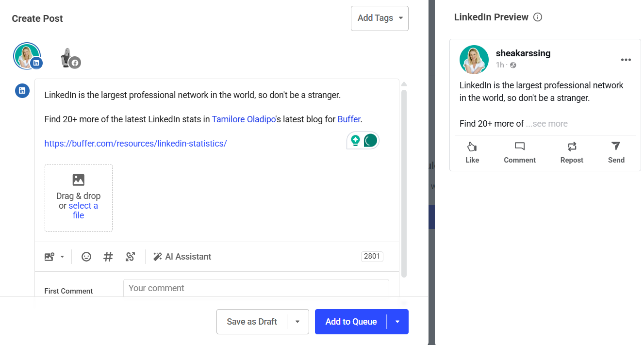Click Comment in the LinkedIn preview

(x=519, y=152)
